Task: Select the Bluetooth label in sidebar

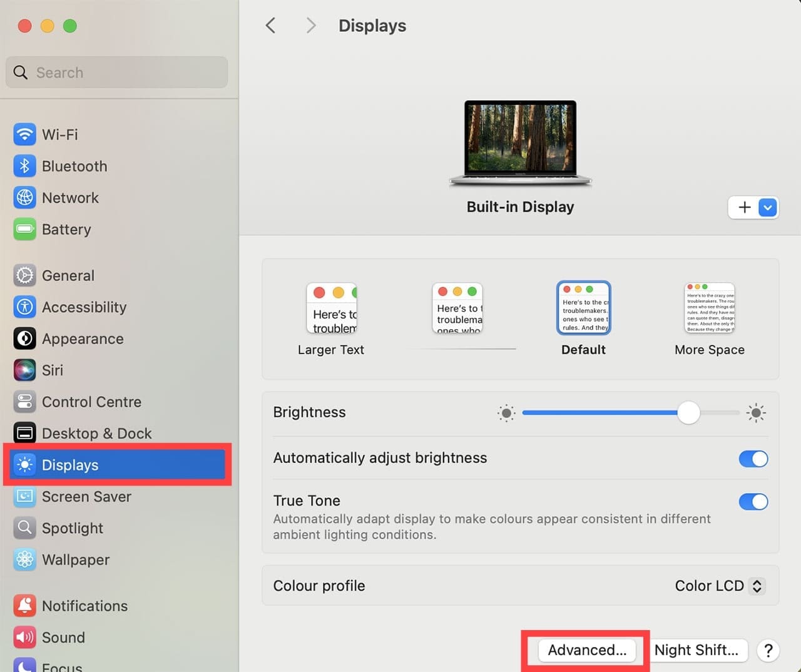Action: [x=74, y=166]
